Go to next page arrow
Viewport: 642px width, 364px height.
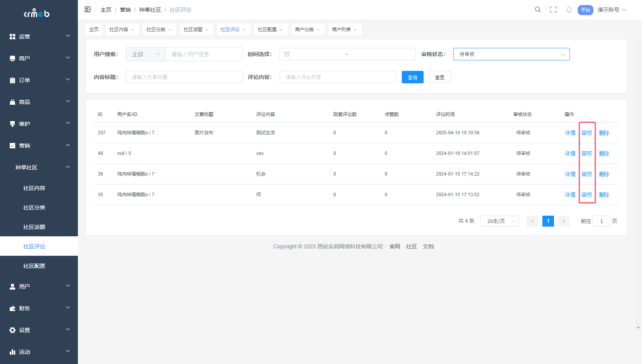(564, 221)
